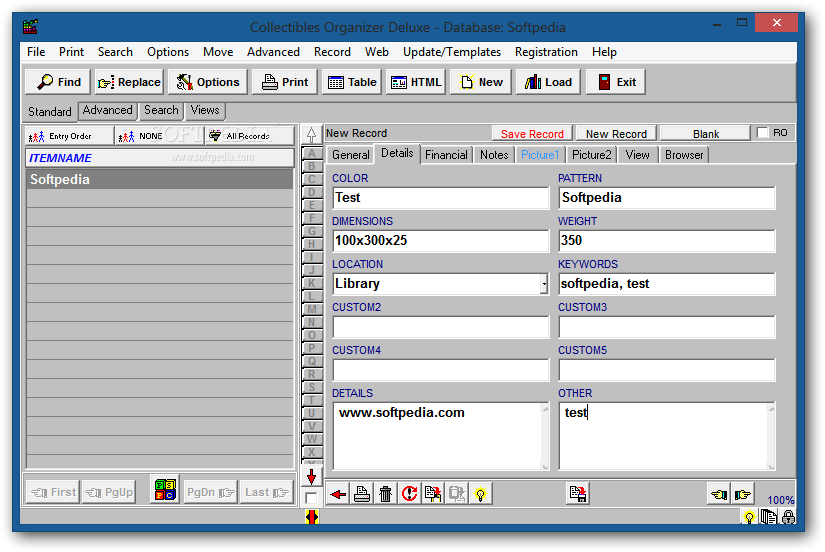Click the DETAILS text box scrollbar
Viewport: 825px width, 552px height.
point(545,436)
